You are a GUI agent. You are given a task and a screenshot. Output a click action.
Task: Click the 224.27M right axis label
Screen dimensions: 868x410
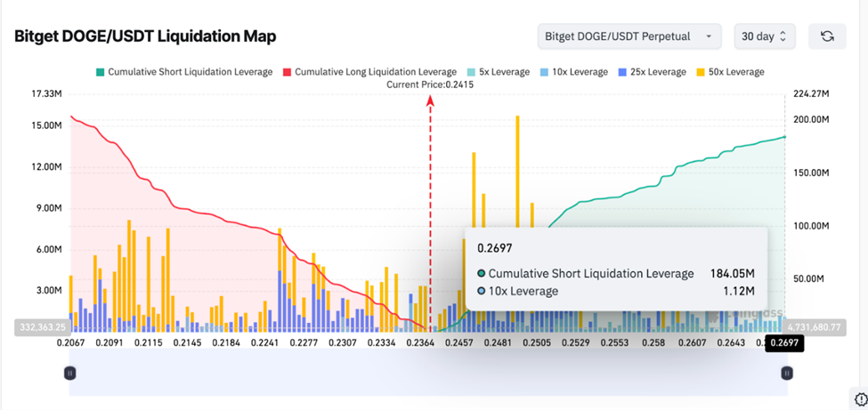point(810,94)
